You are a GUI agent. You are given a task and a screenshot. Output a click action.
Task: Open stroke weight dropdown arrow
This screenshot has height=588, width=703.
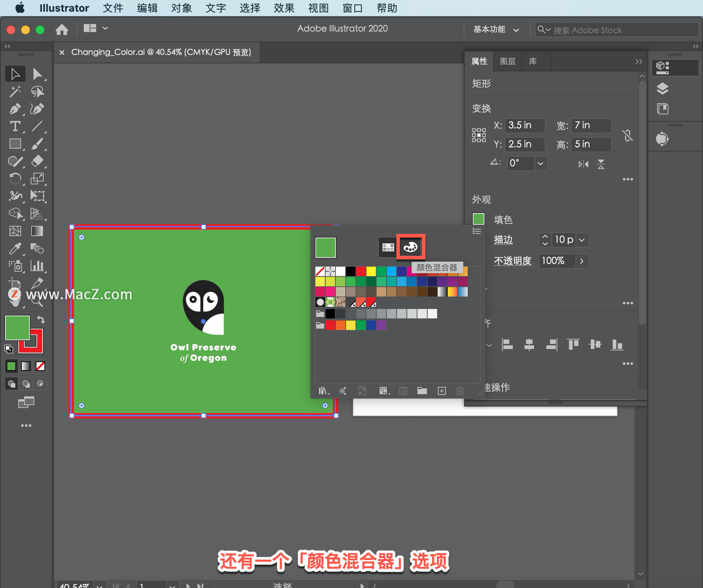click(x=582, y=240)
